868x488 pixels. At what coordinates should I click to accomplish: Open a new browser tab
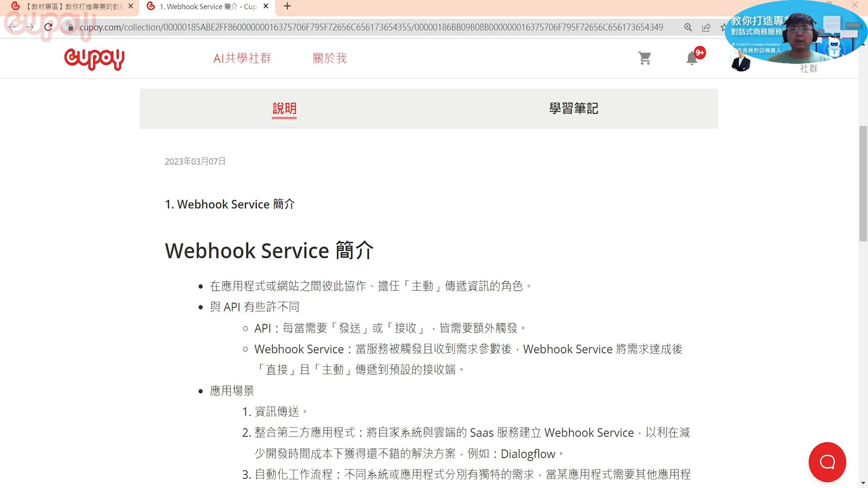click(x=287, y=6)
